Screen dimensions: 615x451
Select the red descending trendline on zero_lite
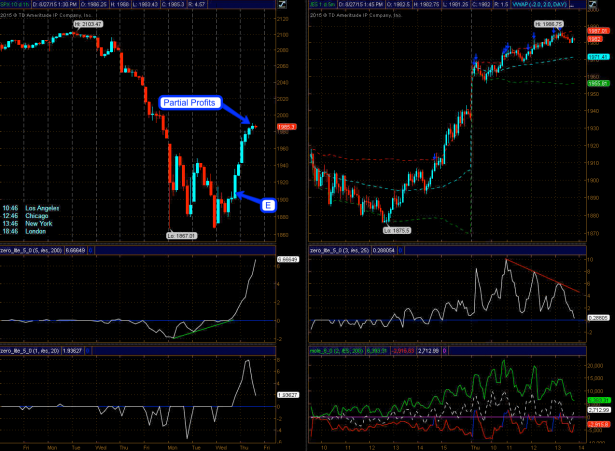(541, 275)
